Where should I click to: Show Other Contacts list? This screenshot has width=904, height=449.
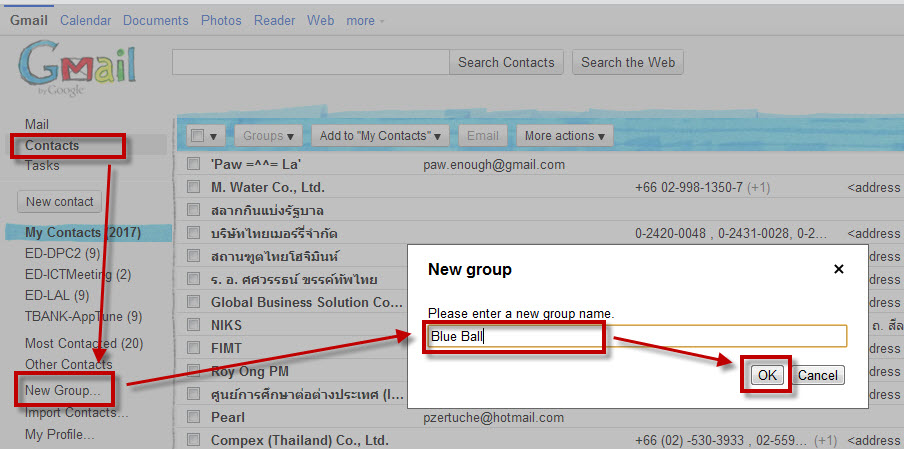(69, 364)
